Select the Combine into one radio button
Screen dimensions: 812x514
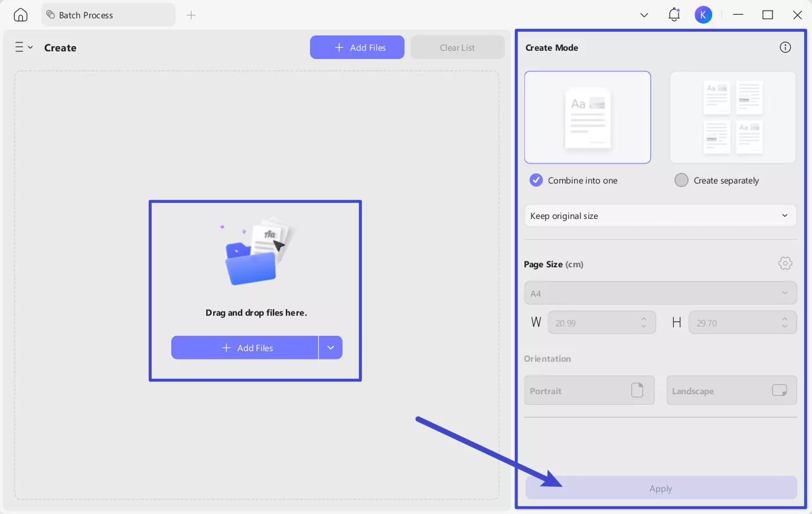tap(536, 180)
